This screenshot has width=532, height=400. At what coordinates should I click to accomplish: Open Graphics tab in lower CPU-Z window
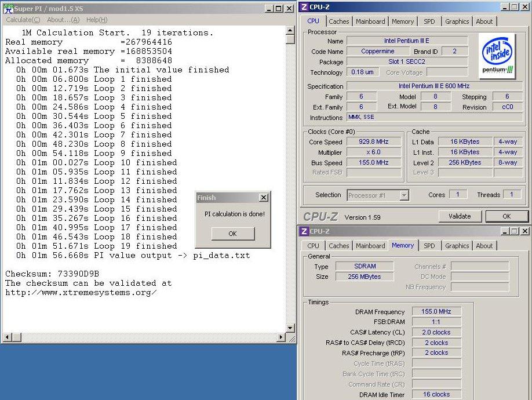(457, 246)
